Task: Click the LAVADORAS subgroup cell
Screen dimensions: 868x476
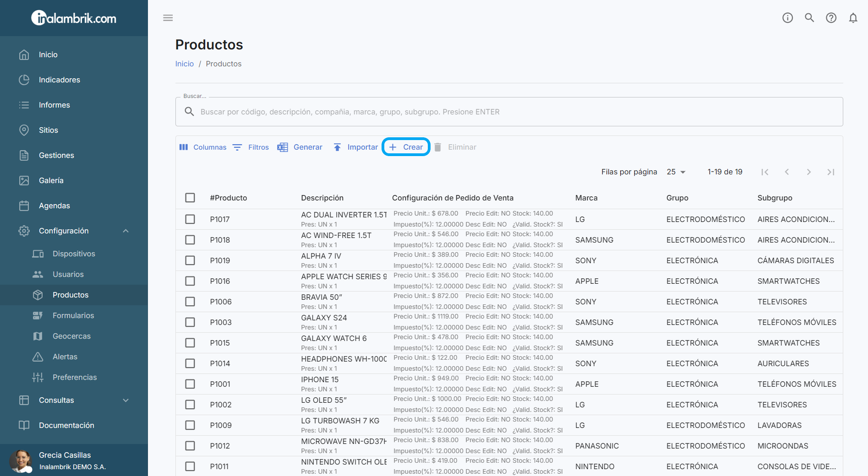Action: click(780, 425)
